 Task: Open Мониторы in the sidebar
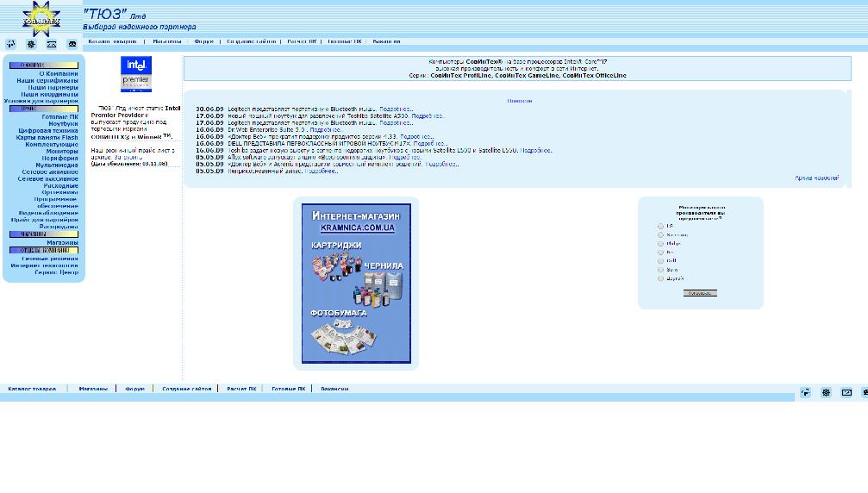pyautogui.click(x=61, y=152)
